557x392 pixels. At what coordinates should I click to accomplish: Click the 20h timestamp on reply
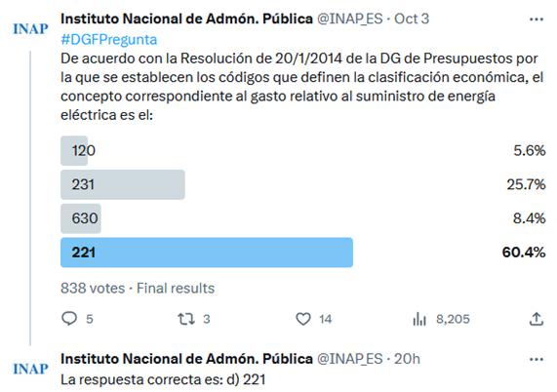407,359
